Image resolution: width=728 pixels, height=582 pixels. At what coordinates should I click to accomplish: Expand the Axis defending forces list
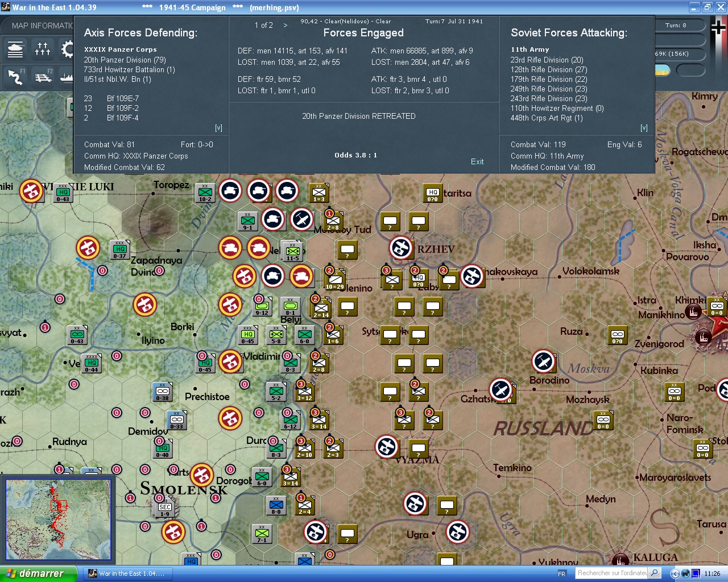pos(218,128)
